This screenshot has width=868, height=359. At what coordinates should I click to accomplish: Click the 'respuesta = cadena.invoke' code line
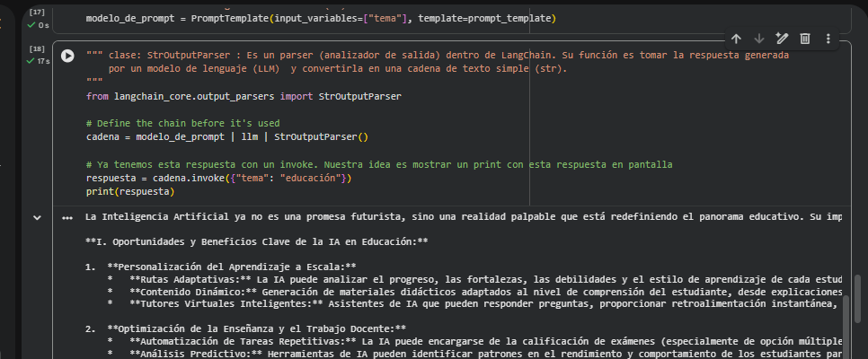tap(218, 179)
